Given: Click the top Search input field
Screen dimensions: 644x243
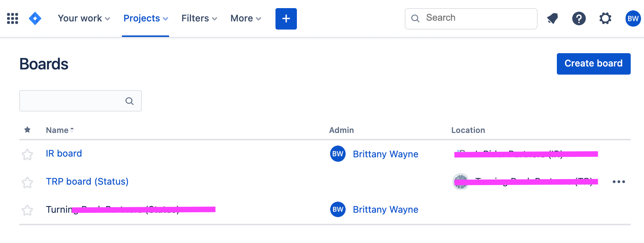Looking at the screenshot, I should point(471,19).
